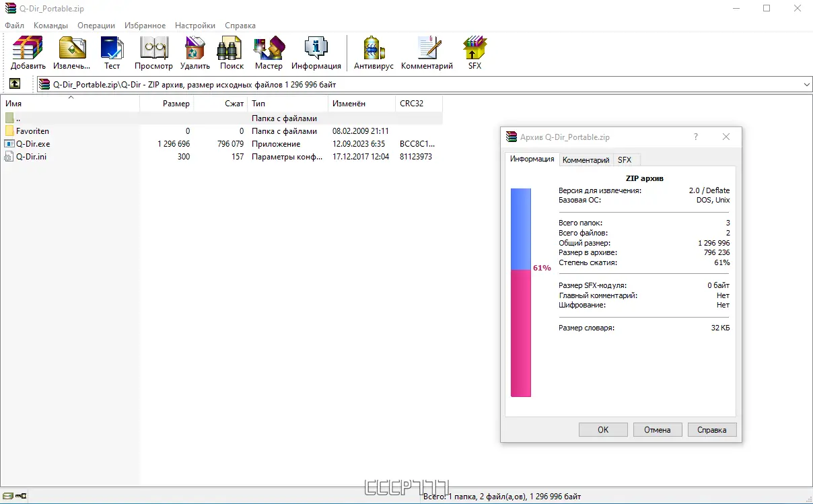Click the Favoriten folder icon
The height and width of the screenshot is (504, 813).
coord(9,131)
